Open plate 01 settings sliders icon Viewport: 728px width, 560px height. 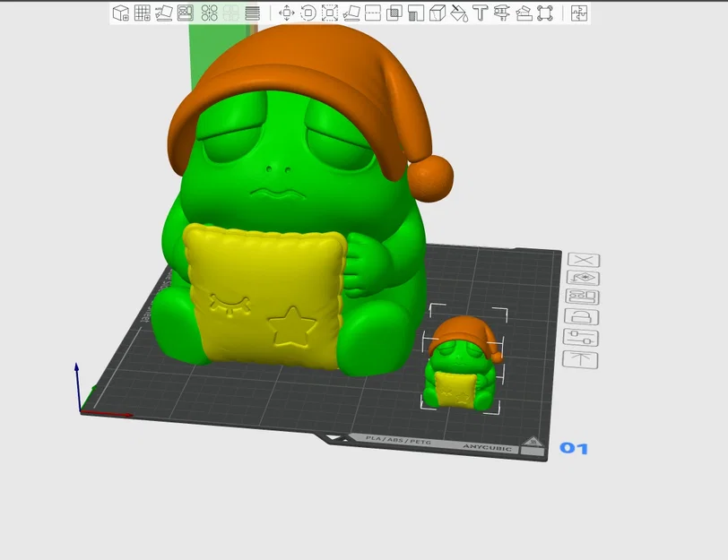point(581,337)
